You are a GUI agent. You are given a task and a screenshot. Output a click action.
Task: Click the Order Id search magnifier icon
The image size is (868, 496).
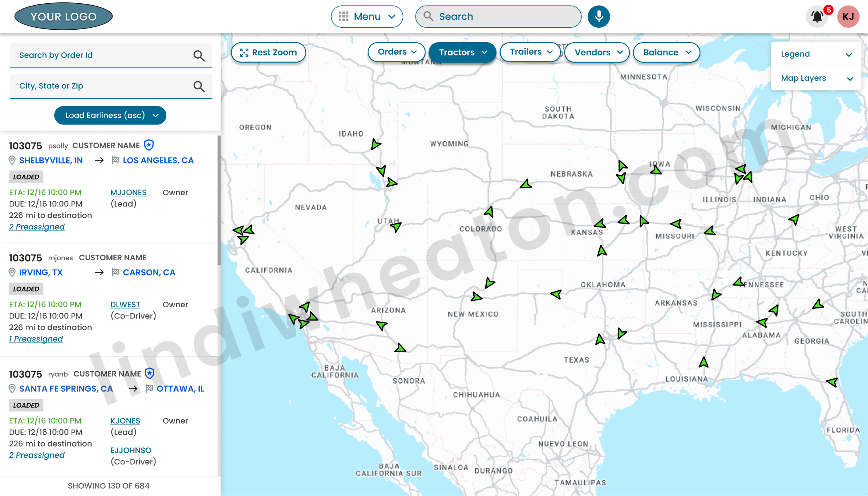pos(199,56)
